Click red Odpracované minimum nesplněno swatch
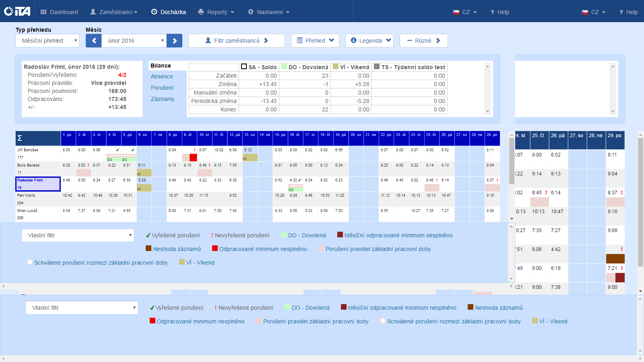This screenshot has width=644, height=362. point(215,249)
